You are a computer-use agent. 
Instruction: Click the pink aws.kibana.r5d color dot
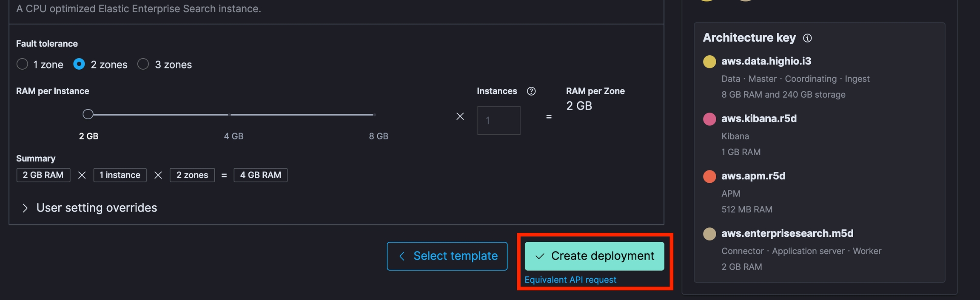point(709,119)
